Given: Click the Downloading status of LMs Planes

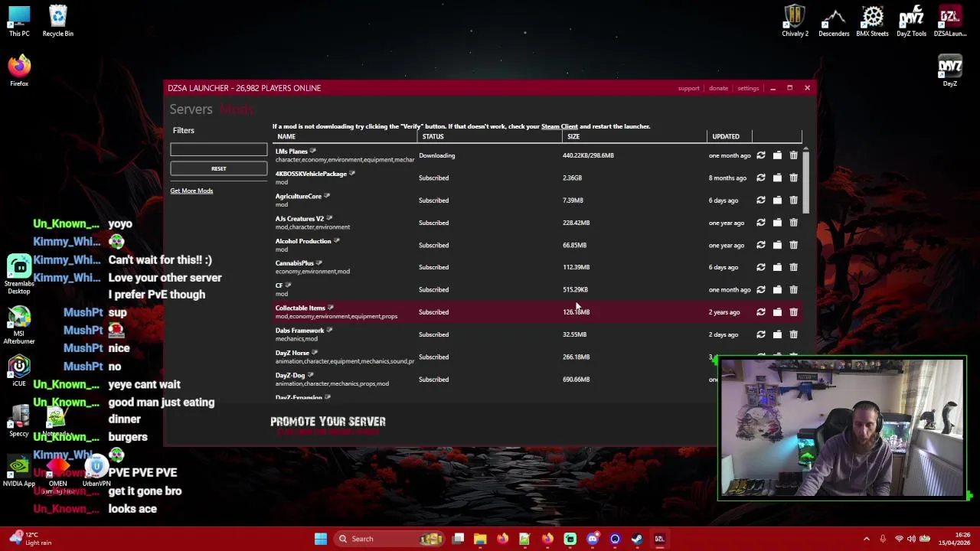Looking at the screenshot, I should (x=436, y=155).
